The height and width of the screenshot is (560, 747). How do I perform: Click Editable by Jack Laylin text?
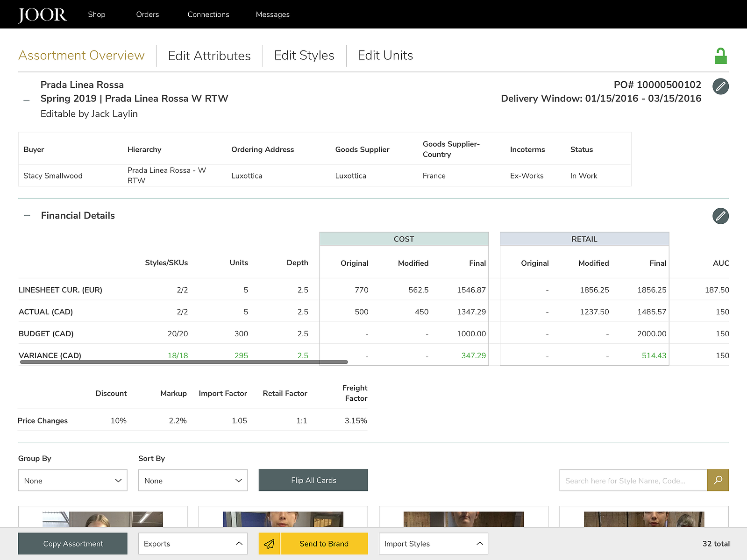click(89, 113)
